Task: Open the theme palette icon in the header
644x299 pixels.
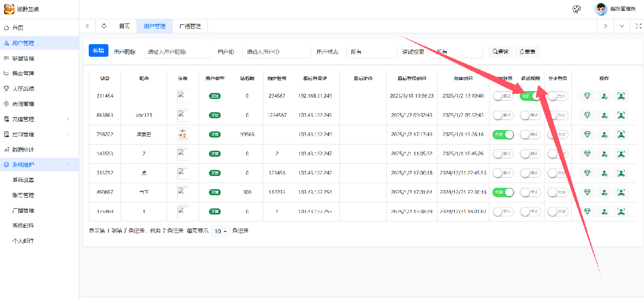Action: pos(576,9)
